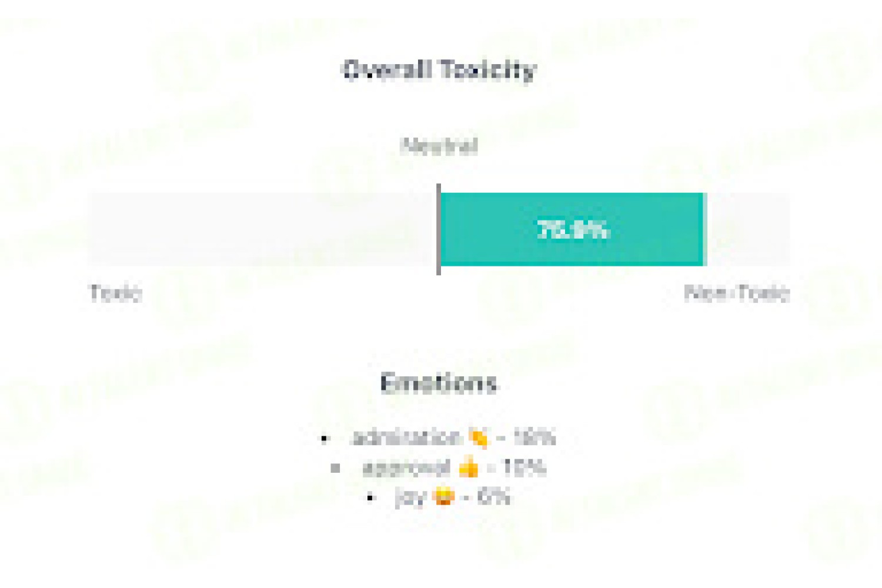Click the Toxic label under the bar
This screenshot has height=588, width=882.
pos(115,293)
